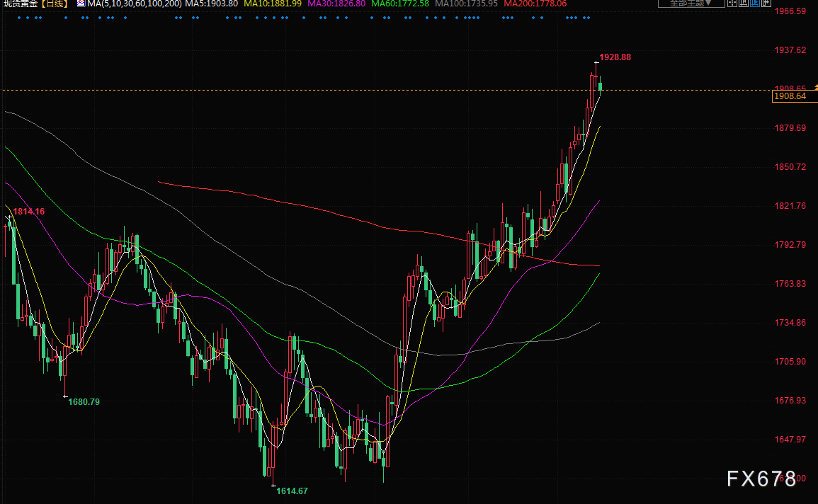Select the crosshair cursor tool icon
The image size is (818, 504).
732,3
